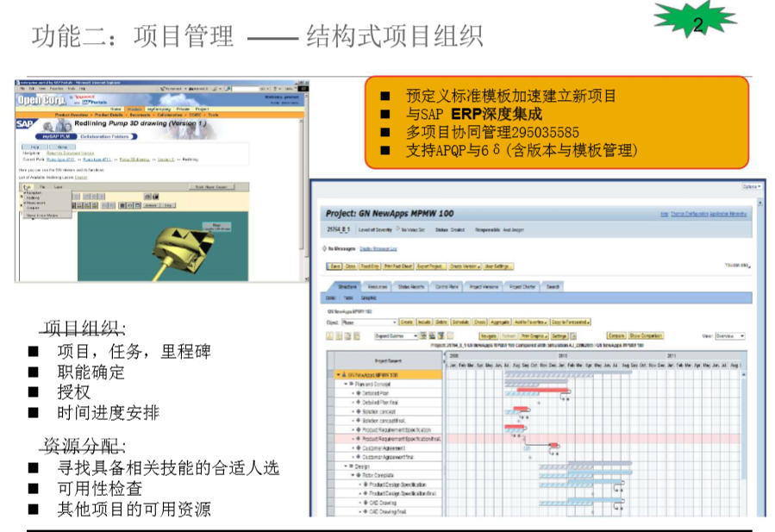The height and width of the screenshot is (532, 775).
Task: Collapse the Rotor Complete task node
Action: click(x=353, y=475)
